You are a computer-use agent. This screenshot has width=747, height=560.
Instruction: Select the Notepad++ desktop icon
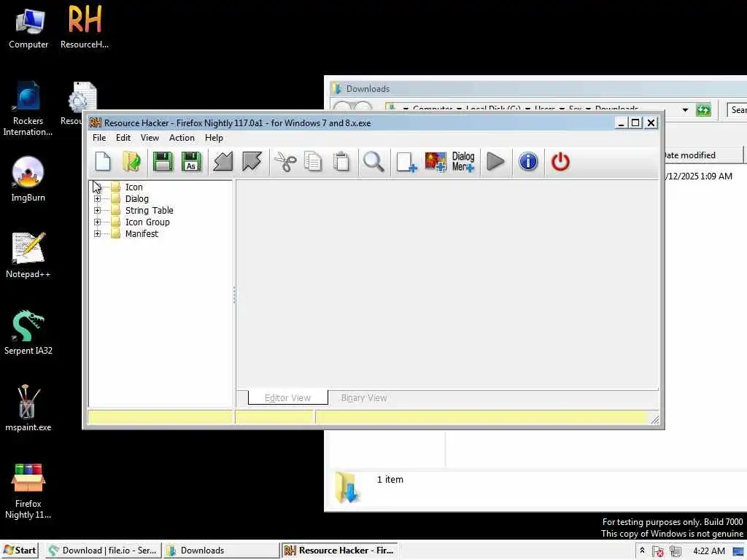(28, 255)
